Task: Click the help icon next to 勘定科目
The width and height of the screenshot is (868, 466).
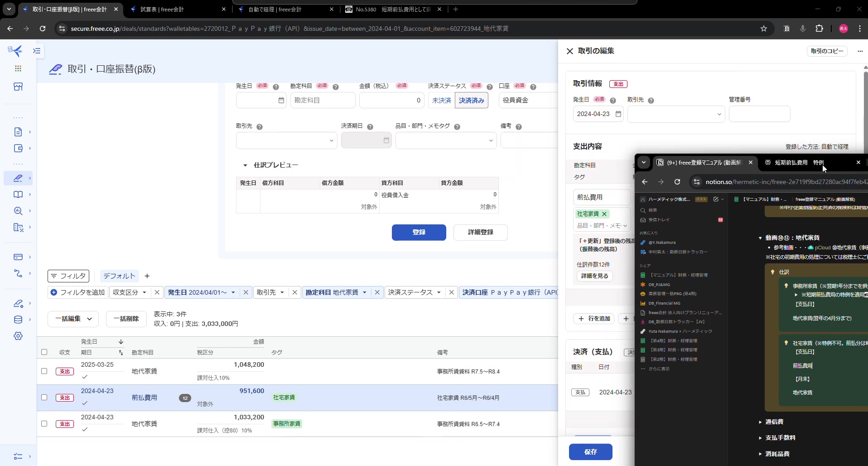Action: point(336,87)
